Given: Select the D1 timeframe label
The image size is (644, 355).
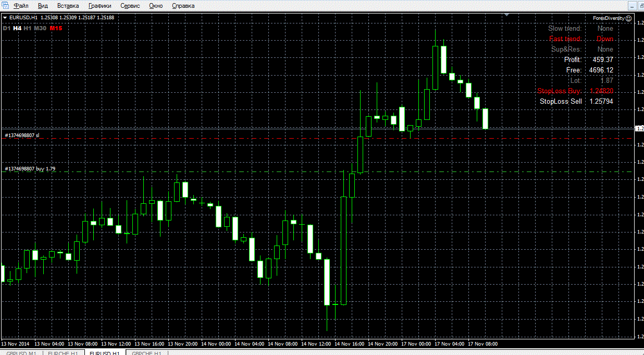Looking at the screenshot, I should coord(6,28).
